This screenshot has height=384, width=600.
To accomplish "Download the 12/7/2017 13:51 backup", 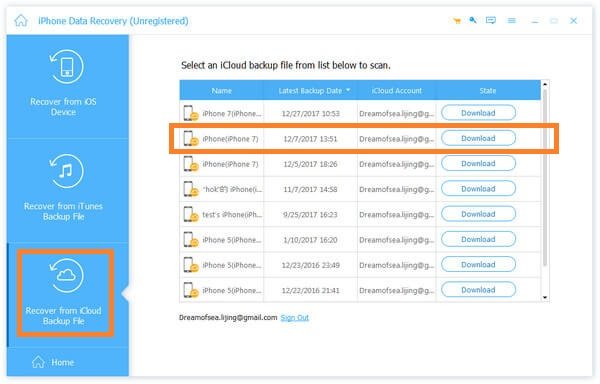I will click(x=478, y=138).
